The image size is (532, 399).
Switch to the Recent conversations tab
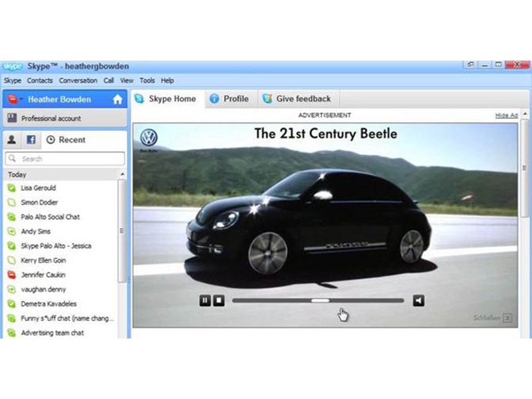[66, 140]
